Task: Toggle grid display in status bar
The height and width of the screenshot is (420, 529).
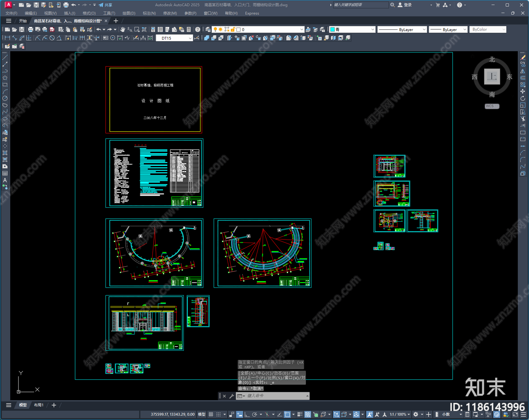Action: tap(211, 414)
